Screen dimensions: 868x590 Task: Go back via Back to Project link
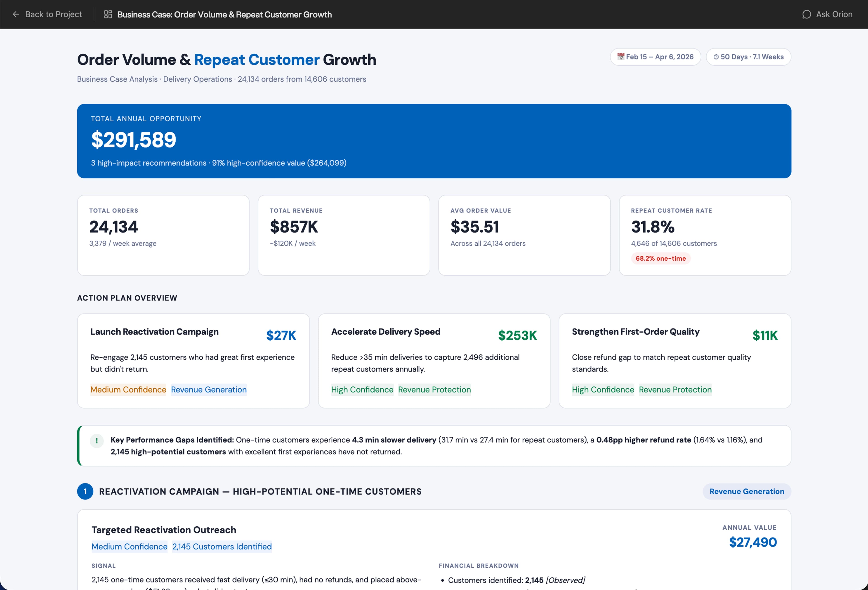[x=47, y=14]
